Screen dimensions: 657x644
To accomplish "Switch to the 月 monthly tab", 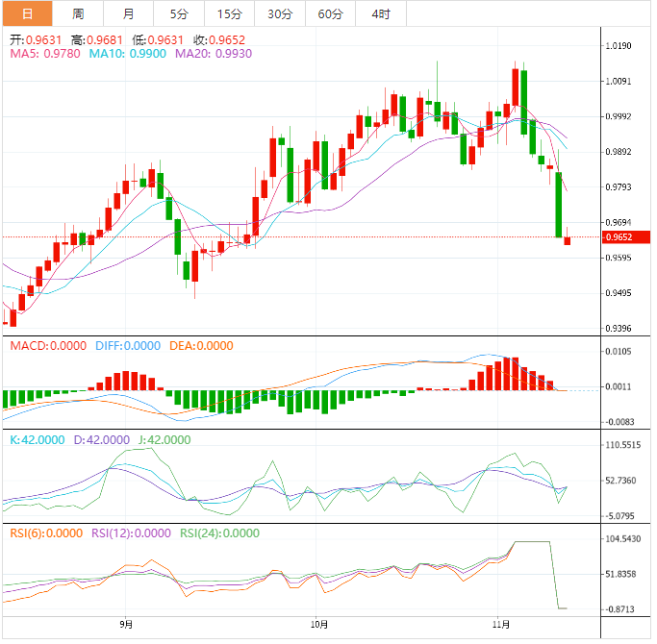I will (129, 13).
